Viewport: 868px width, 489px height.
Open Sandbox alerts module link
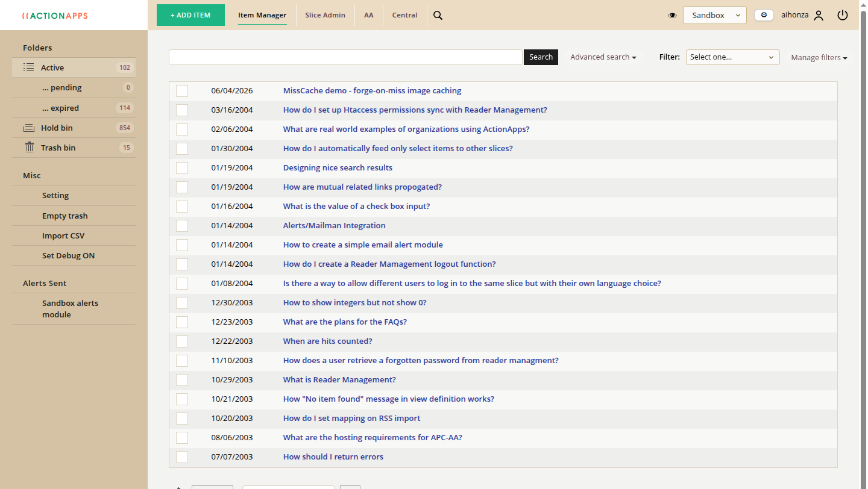tap(70, 309)
